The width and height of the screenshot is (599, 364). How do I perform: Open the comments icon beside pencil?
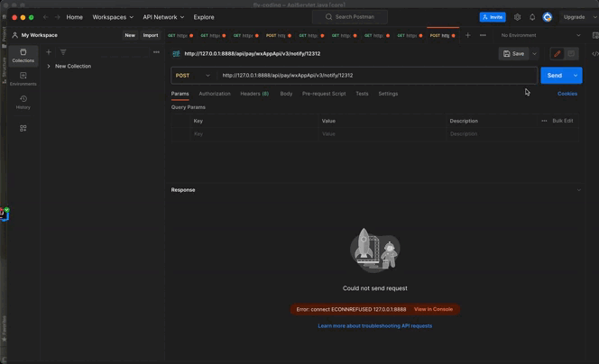pyautogui.click(x=571, y=54)
